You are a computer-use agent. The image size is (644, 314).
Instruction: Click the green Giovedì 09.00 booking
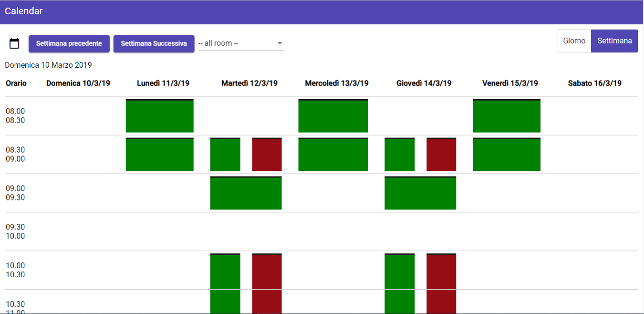click(x=420, y=193)
